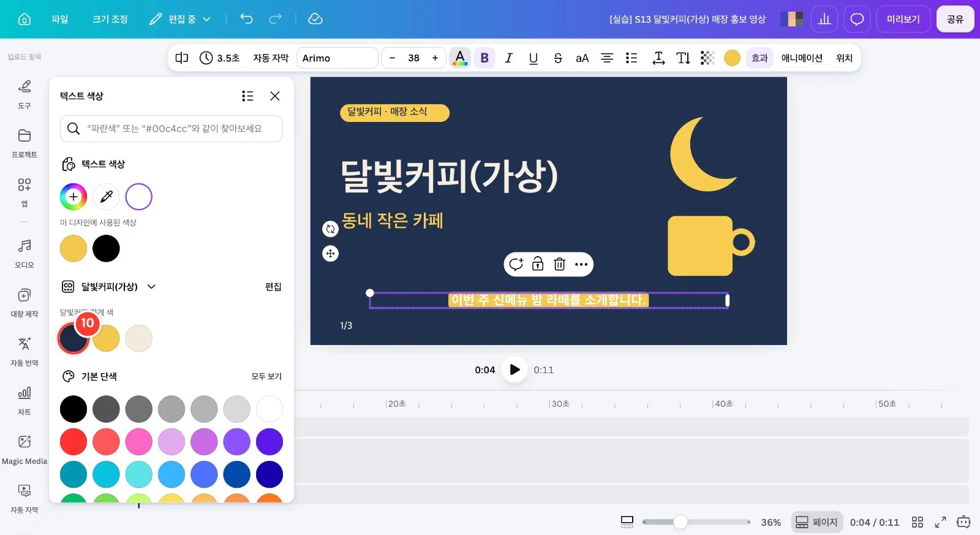
Task: Toggle strikethrough formatting
Action: (558, 58)
